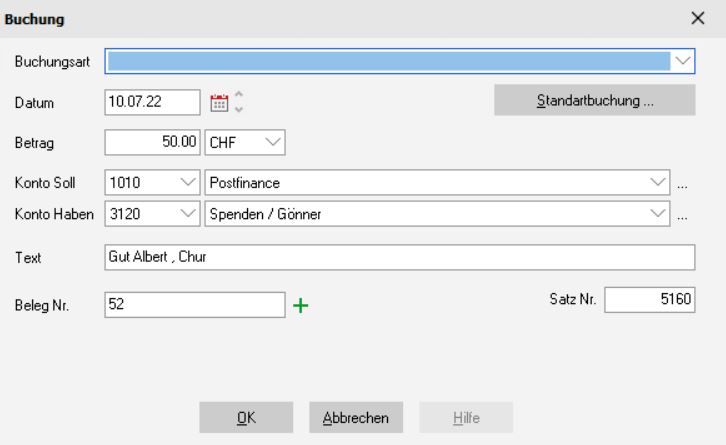Image resolution: width=726 pixels, height=445 pixels.
Task: Expand the Buchungsart dropdown
Action: coord(683,61)
